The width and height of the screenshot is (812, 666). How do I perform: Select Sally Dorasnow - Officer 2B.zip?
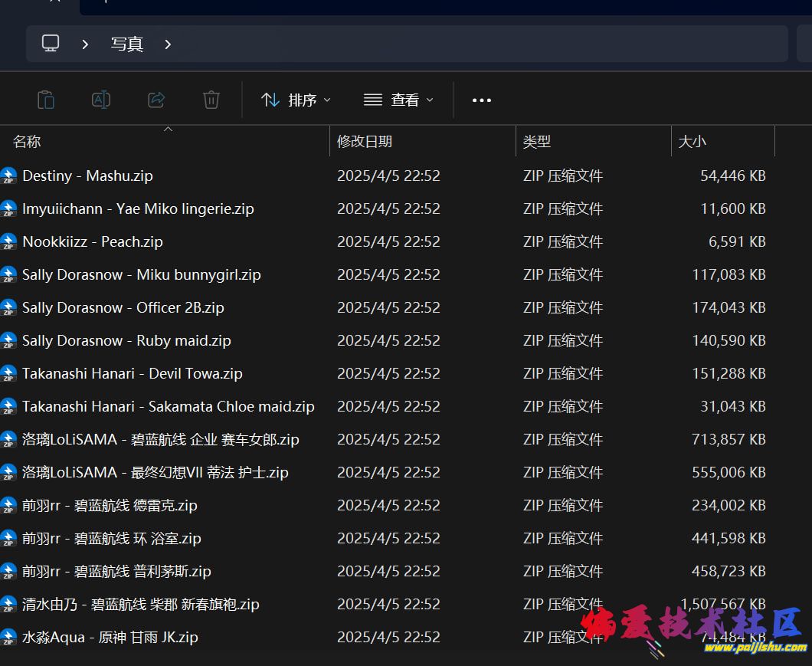(123, 308)
